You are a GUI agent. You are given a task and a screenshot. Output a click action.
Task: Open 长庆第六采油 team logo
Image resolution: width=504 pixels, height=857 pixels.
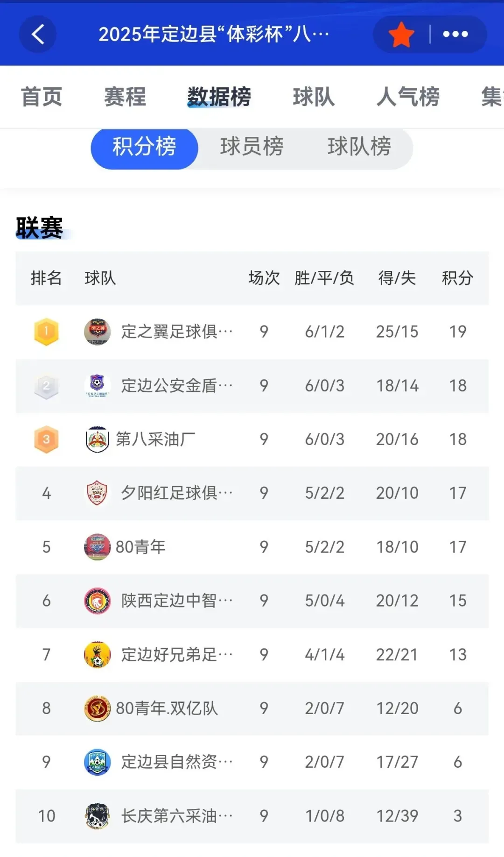point(97,816)
